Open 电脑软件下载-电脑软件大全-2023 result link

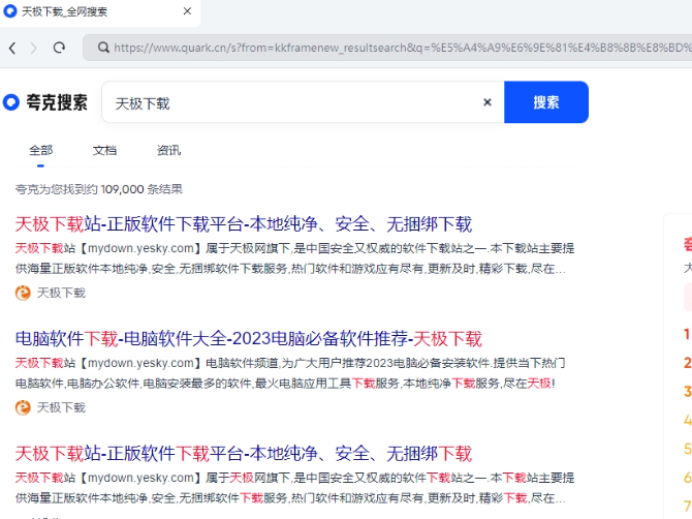pyautogui.click(x=248, y=339)
